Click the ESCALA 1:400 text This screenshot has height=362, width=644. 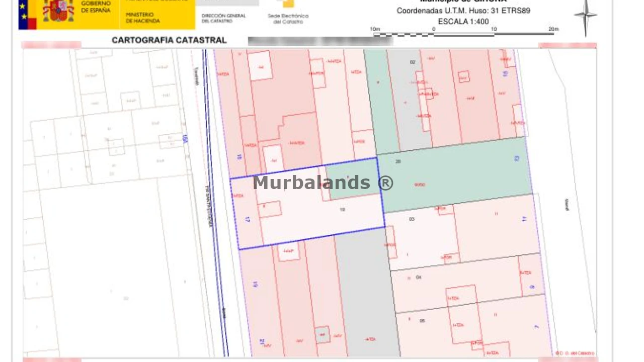463,22
